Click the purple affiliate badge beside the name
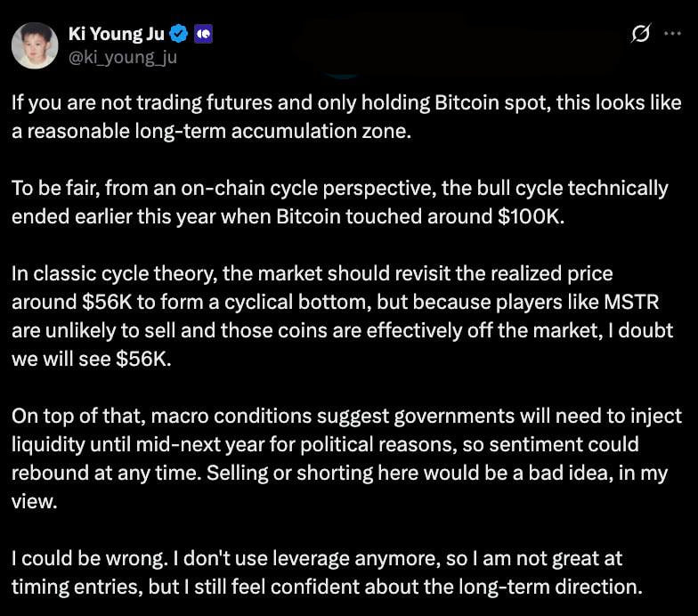698x616 pixels. pyautogui.click(x=203, y=36)
